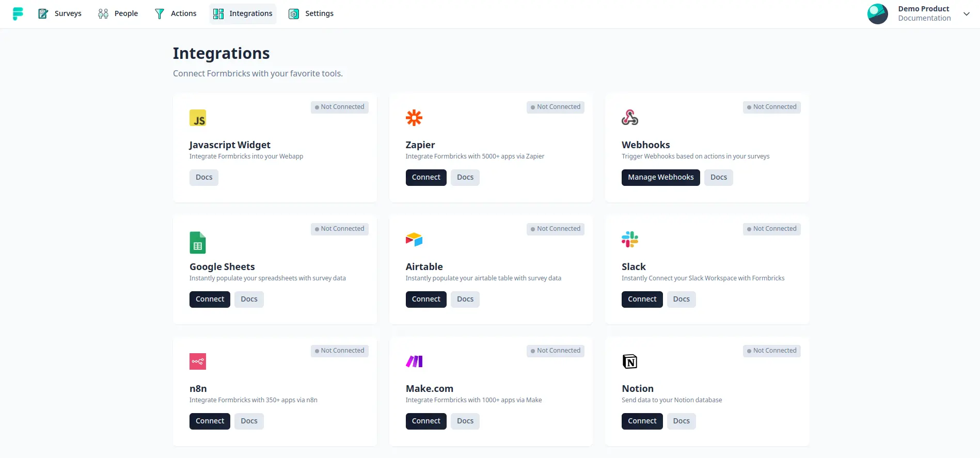Click the Airtable logo icon
Viewport: 980px width, 458px height.
[x=414, y=240]
